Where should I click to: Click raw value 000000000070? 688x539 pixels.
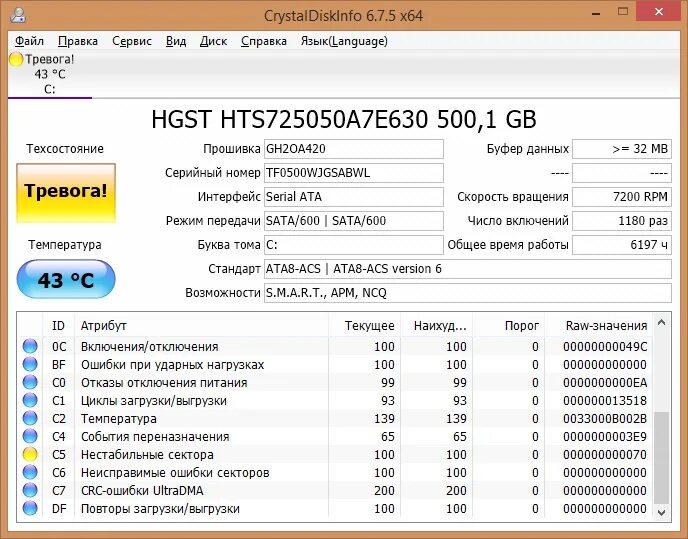(x=605, y=454)
